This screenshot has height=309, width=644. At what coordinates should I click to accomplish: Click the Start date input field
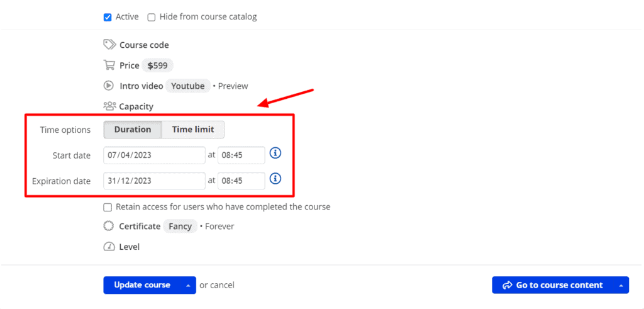tap(154, 155)
